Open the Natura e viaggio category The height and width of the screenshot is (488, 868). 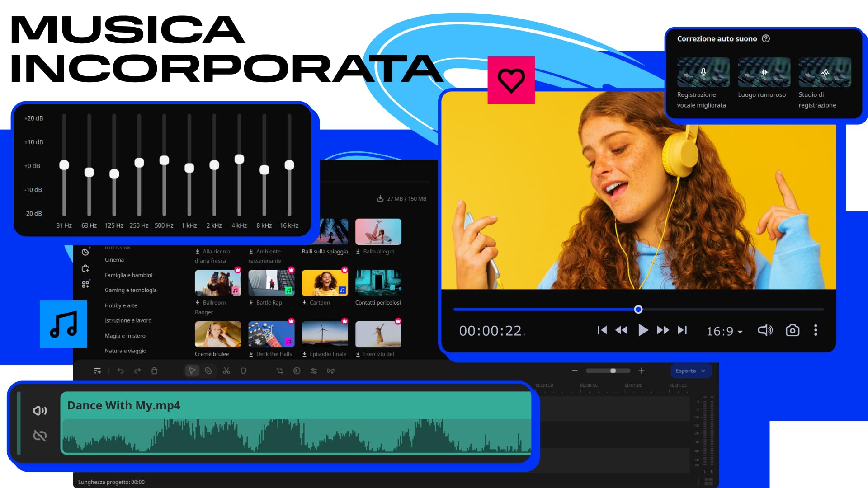click(x=125, y=351)
